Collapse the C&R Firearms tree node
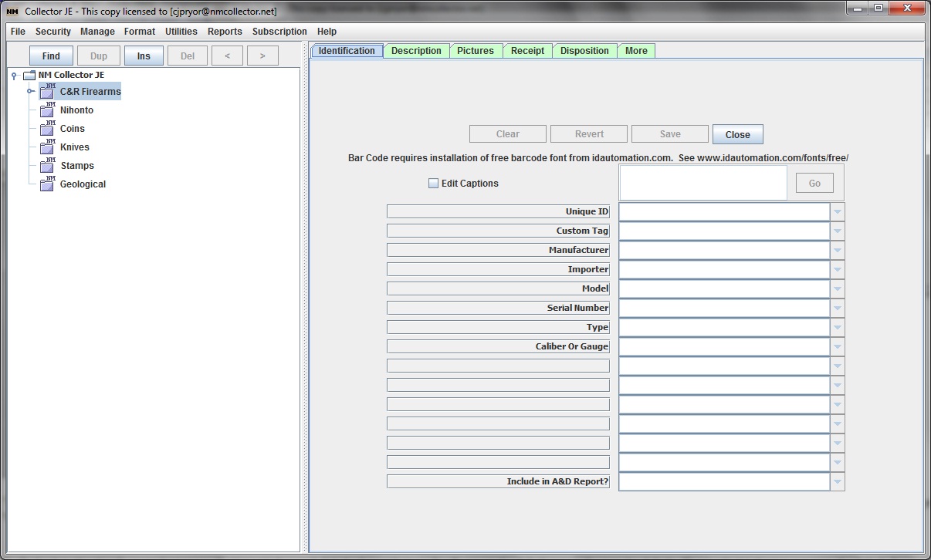 click(31, 91)
